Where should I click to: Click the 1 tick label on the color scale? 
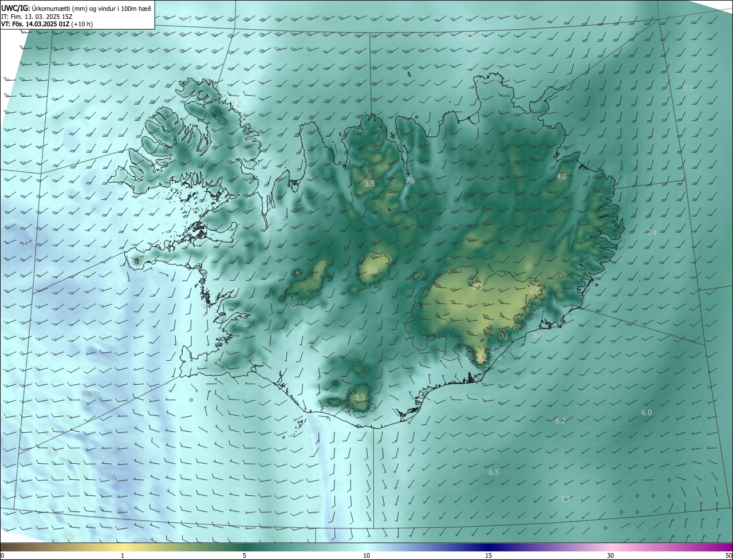[x=123, y=555]
